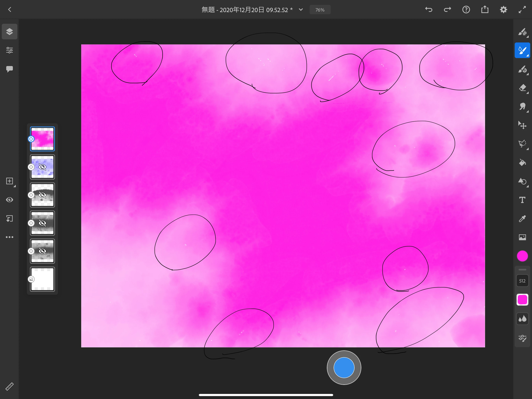This screenshot has height=399, width=532.
Task: Open the 76% zoom level menu
Action: tap(320, 10)
